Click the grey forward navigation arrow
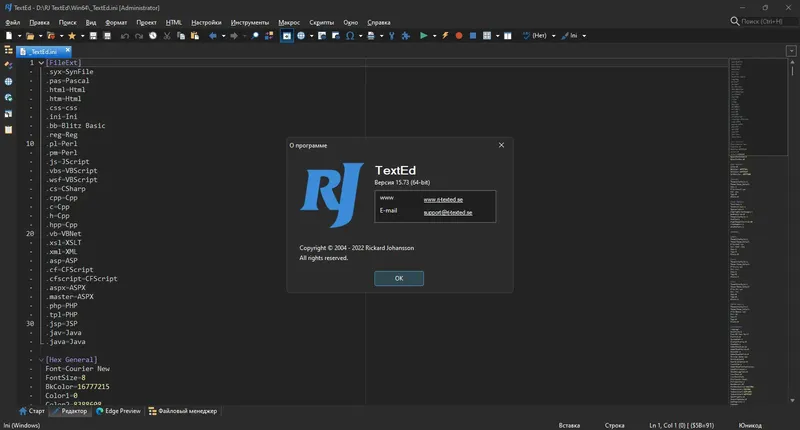The width and height of the screenshot is (800, 430). (x=234, y=36)
